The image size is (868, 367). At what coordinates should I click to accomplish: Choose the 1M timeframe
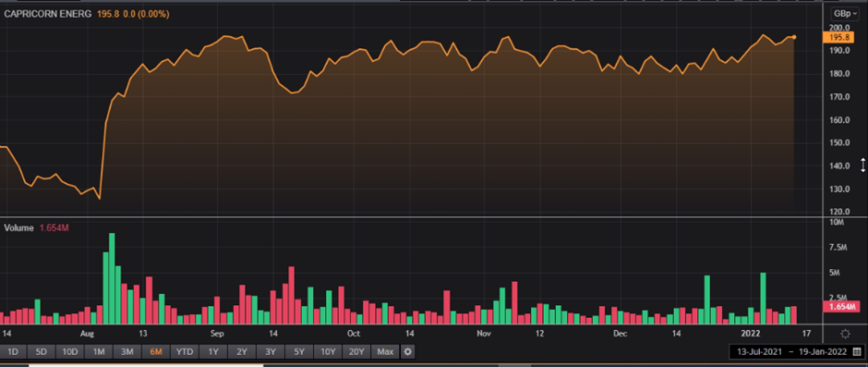click(x=99, y=351)
